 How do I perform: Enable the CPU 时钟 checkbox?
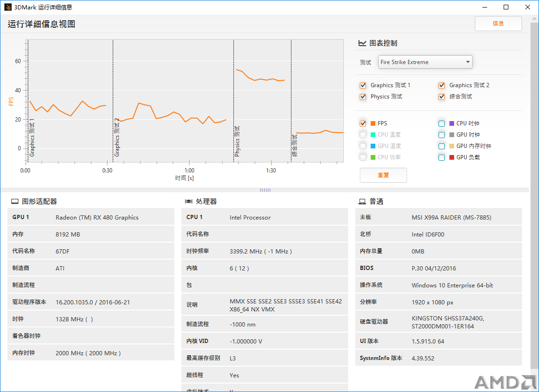(442, 124)
